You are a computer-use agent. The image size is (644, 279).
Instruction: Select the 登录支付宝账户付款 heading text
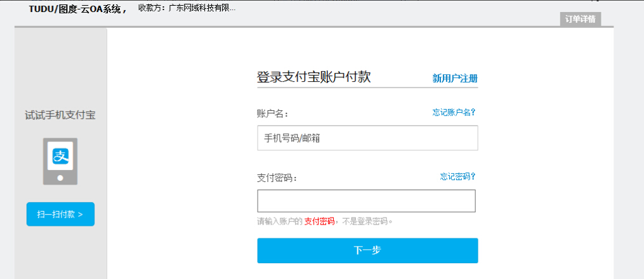click(x=314, y=77)
